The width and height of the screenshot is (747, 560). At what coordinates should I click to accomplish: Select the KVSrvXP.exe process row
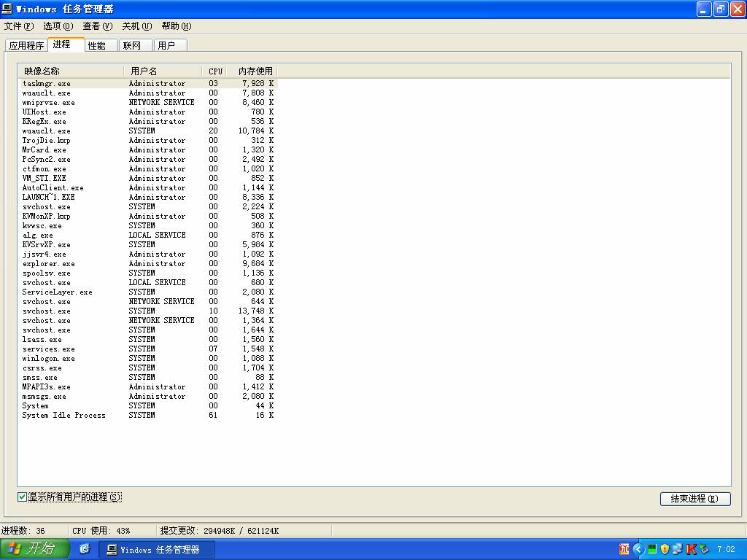(148, 245)
